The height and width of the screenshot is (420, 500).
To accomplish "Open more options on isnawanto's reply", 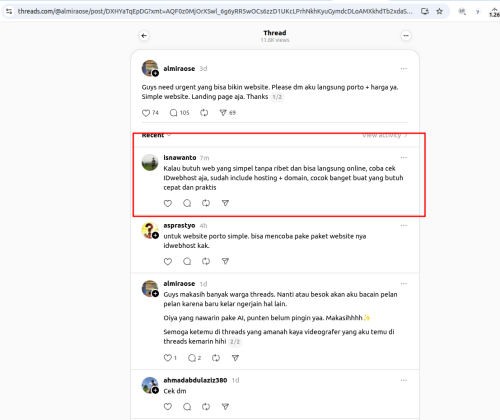I will pyautogui.click(x=404, y=157).
